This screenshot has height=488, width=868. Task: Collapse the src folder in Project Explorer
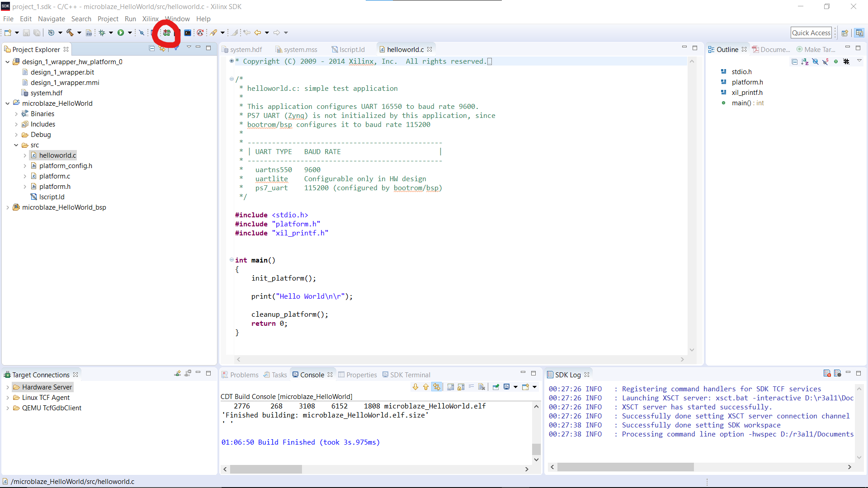[x=17, y=145]
